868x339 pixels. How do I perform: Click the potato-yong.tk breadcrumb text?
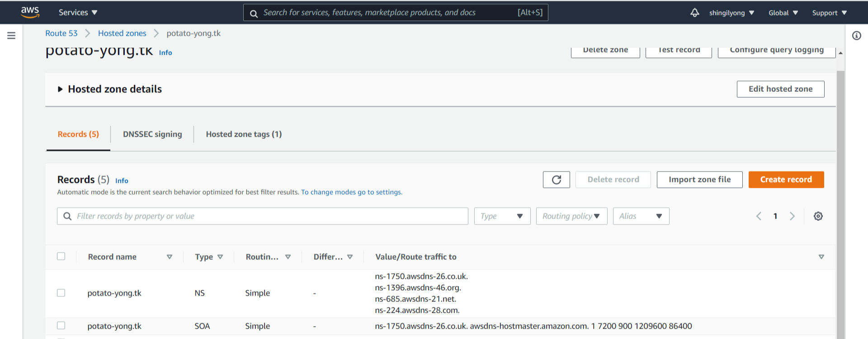coord(193,33)
